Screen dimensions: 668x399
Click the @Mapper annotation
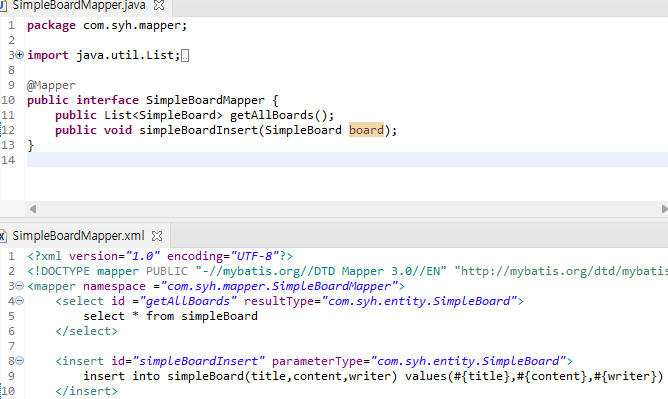point(51,85)
